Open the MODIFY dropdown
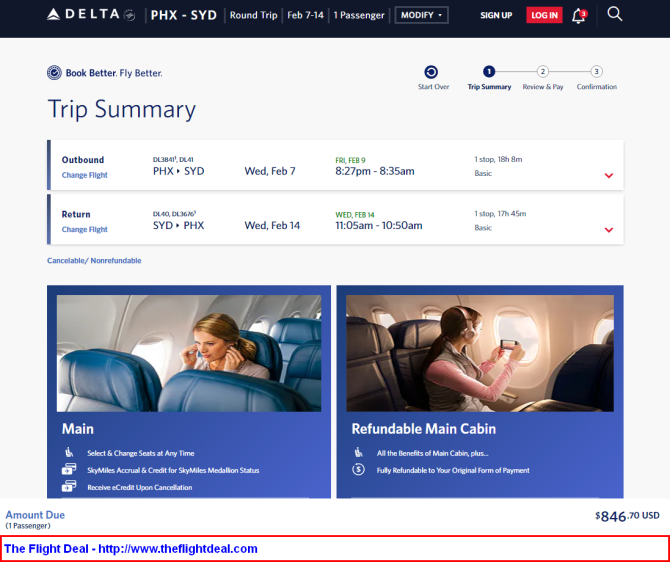This screenshot has height=562, width=670. pyautogui.click(x=421, y=15)
